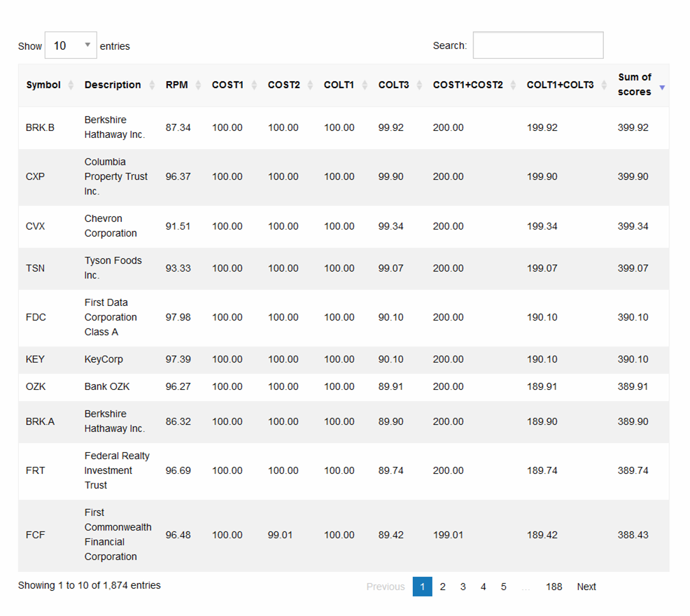Select the FDC symbol cell
This screenshot has height=616, width=690.
(36, 318)
